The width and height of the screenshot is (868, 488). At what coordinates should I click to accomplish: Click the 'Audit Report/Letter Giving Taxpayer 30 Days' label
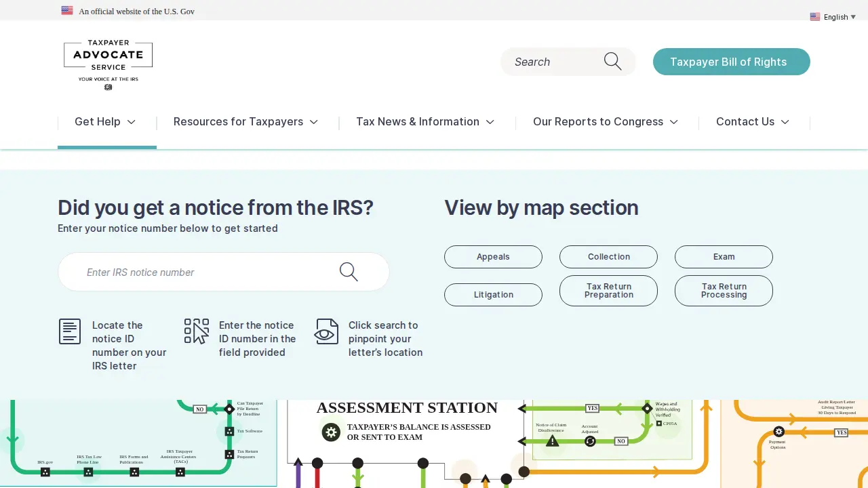(x=836, y=407)
